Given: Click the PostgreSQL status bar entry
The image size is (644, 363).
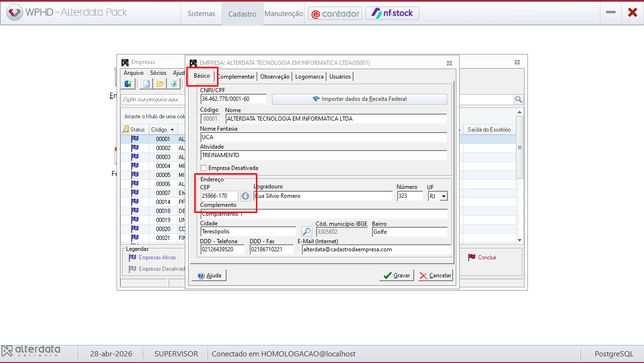Looking at the screenshot, I should click(614, 354).
